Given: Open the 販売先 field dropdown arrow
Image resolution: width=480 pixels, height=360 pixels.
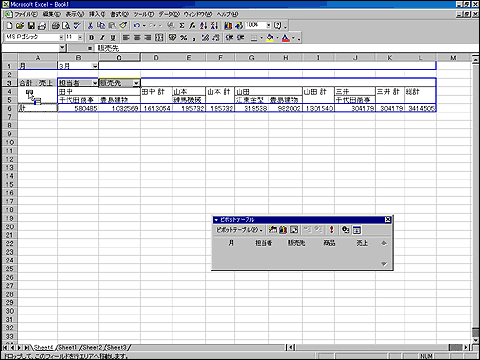Looking at the screenshot, I should pos(136,83).
